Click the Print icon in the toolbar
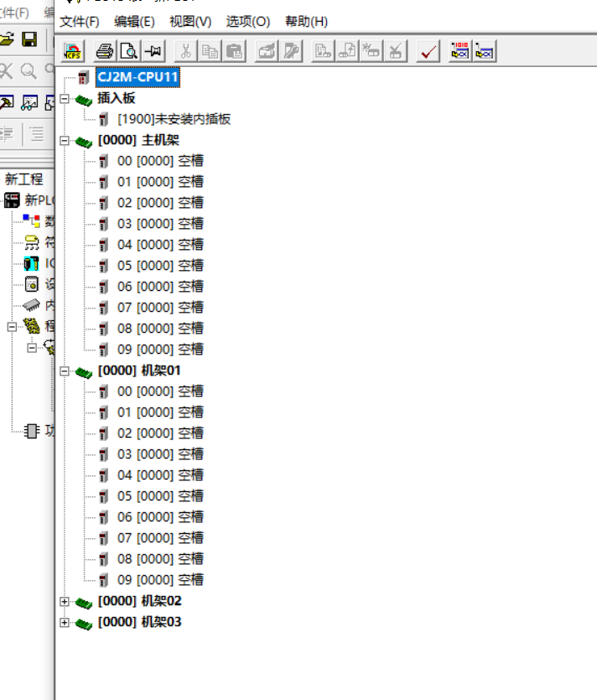This screenshot has height=700, width=597. pyautogui.click(x=105, y=51)
